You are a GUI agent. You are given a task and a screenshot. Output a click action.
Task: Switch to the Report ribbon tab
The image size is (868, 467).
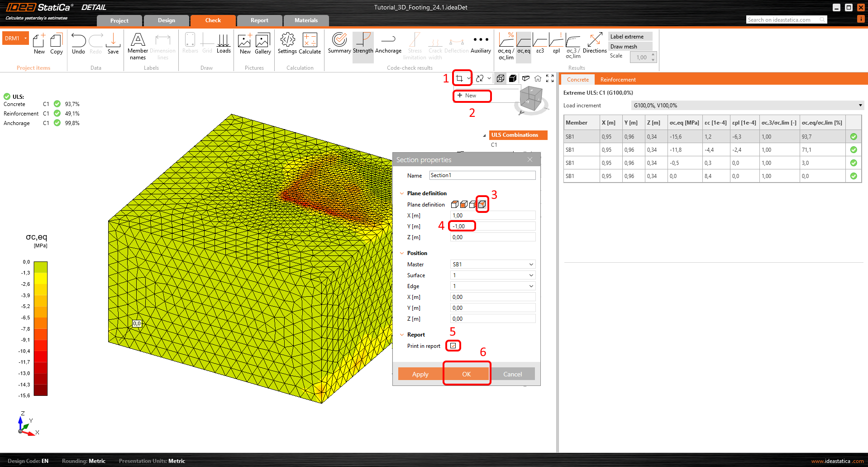259,20
